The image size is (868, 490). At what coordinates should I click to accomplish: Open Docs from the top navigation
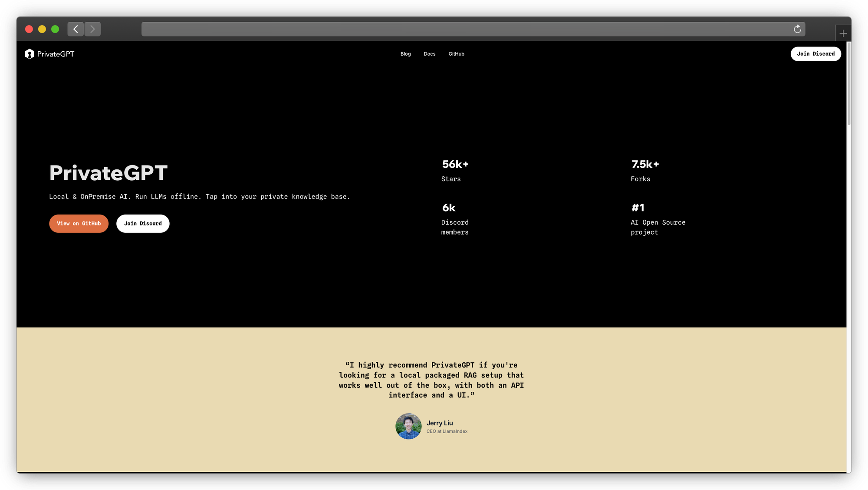point(429,54)
